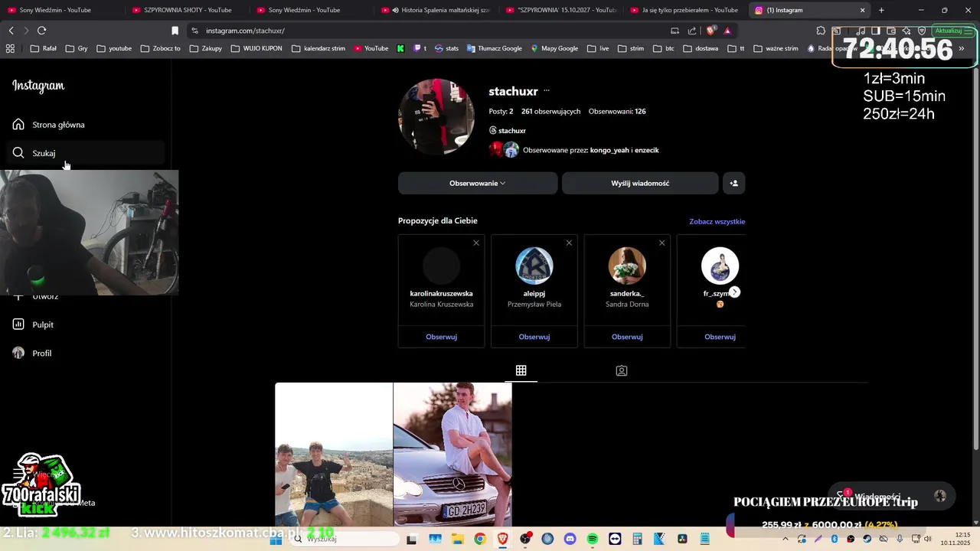Image resolution: width=980 pixels, height=551 pixels.
Task: Switch to Historia Spalenia maltańskiej tab
Action: click(x=436, y=10)
